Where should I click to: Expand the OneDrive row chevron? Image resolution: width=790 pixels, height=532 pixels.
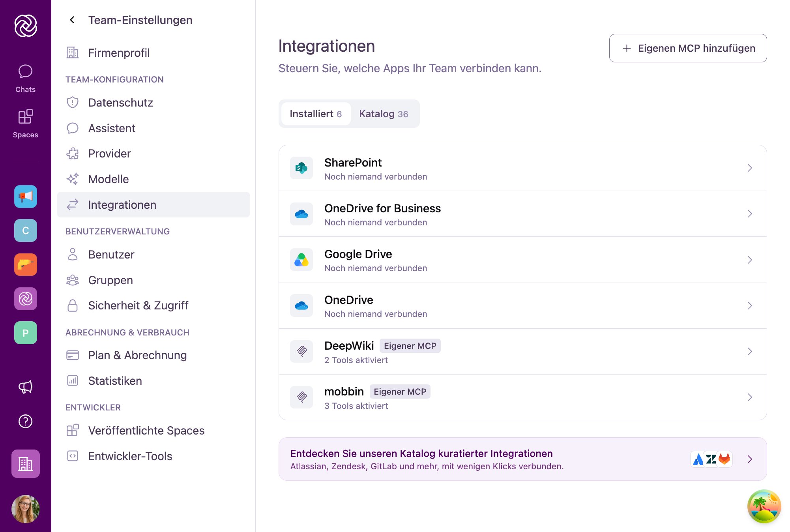tap(750, 305)
